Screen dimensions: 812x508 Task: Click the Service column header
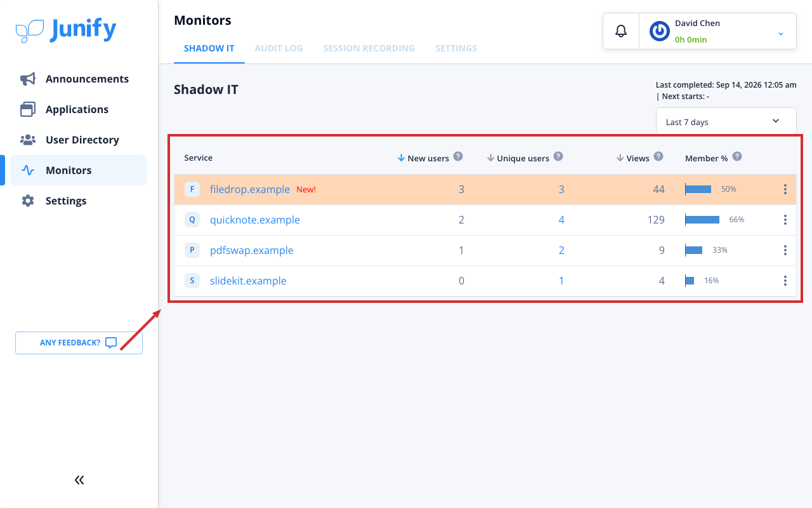(199, 157)
